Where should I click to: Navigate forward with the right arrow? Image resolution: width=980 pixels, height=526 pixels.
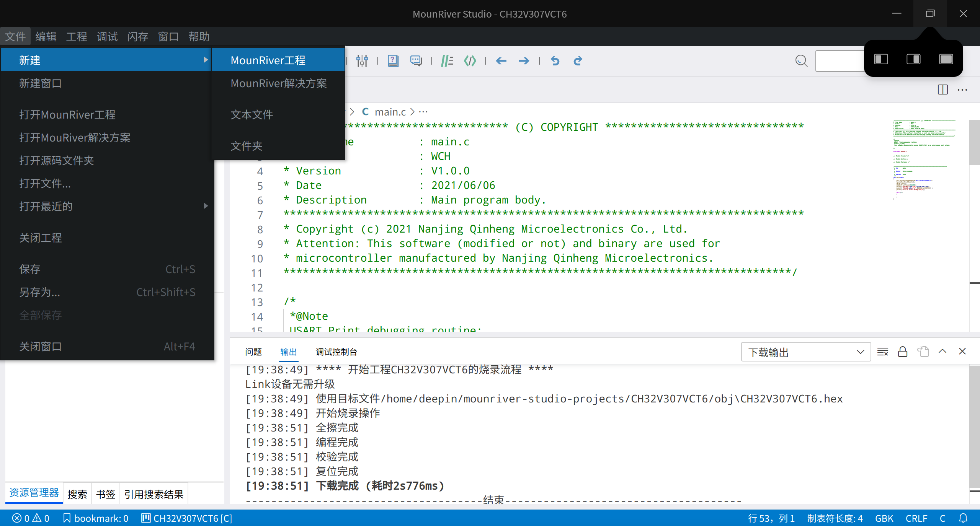coord(524,60)
